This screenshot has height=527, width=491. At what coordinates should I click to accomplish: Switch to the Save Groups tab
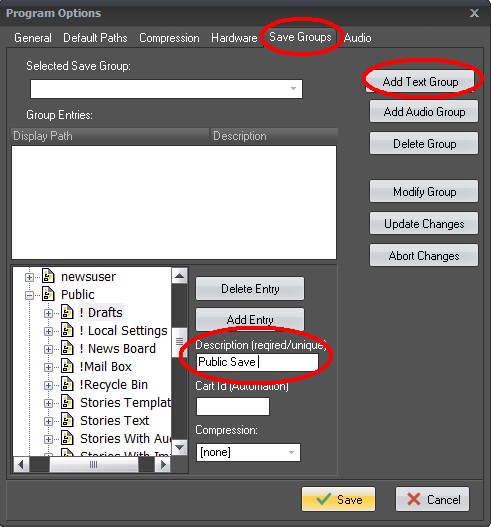(300, 37)
